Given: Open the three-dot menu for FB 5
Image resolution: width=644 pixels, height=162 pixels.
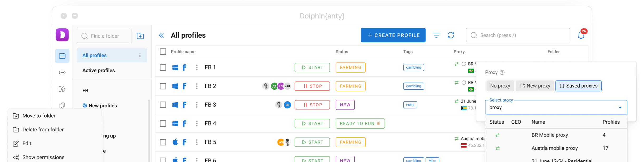Looking at the screenshot, I should coord(197,142).
